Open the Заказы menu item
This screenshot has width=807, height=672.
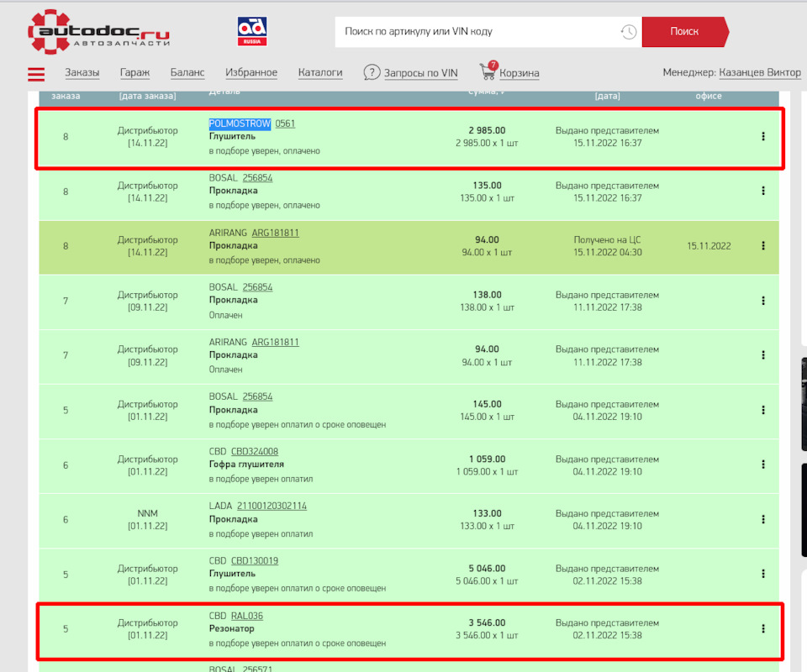82,72
